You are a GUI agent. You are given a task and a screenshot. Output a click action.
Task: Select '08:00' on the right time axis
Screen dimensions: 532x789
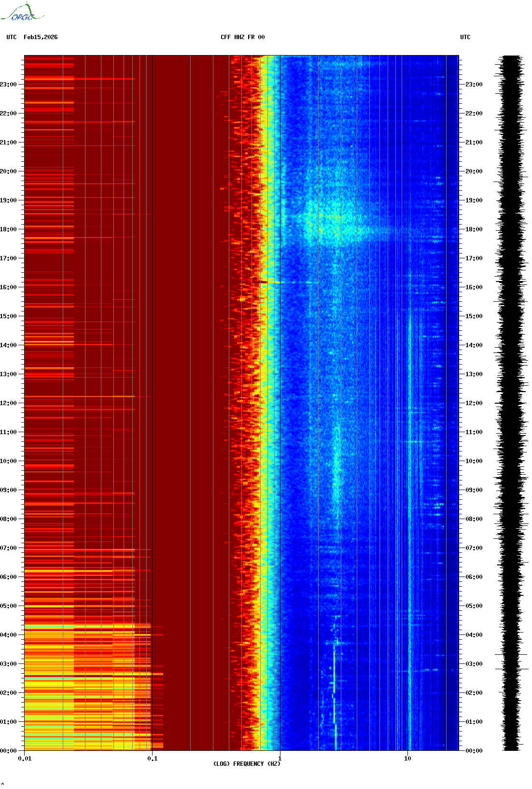pyautogui.click(x=474, y=519)
